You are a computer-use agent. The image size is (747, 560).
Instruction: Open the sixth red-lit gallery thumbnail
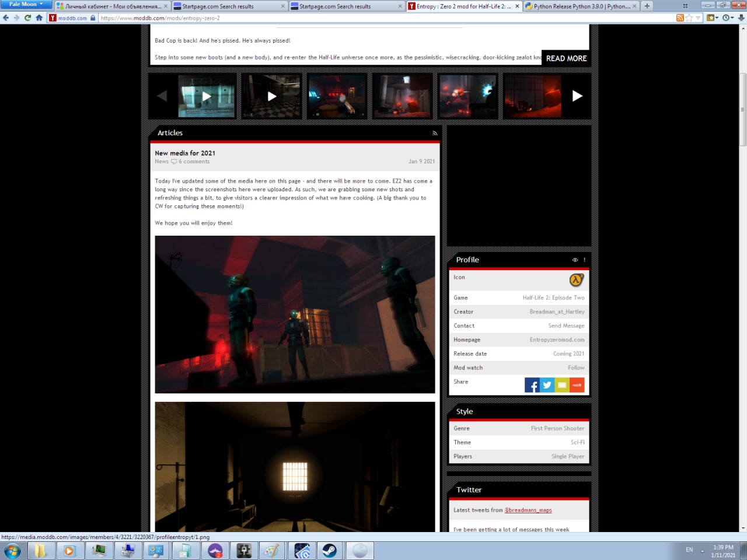(532, 96)
